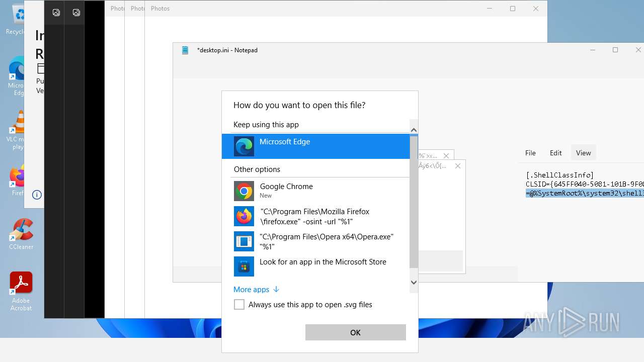Screen dimensions: 644x362
Task: Click the CLSID line in Notepad
Action: point(585,184)
